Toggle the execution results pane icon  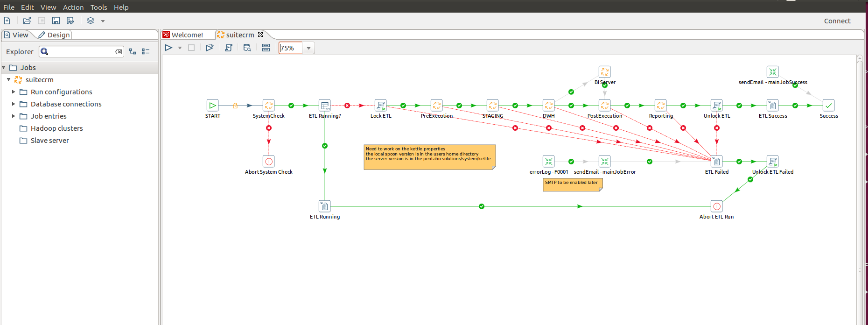click(x=266, y=48)
